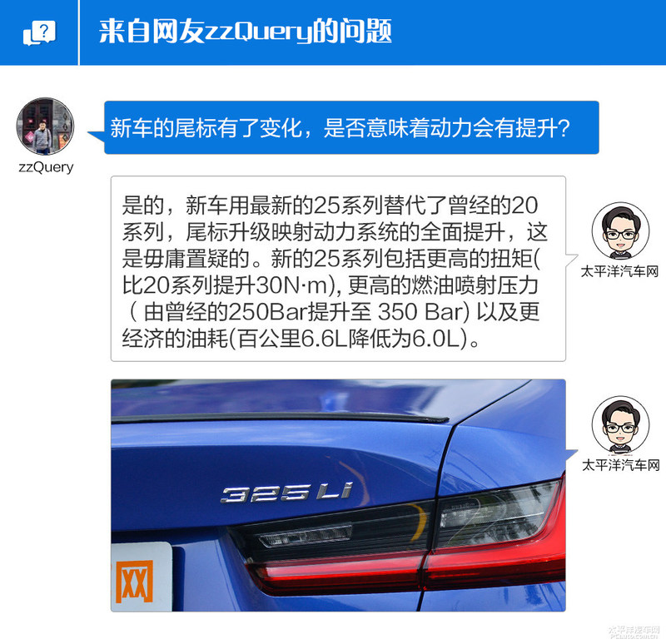Click the lower 太平洋汽车网 name label
666x644 pixels.
click(x=620, y=465)
